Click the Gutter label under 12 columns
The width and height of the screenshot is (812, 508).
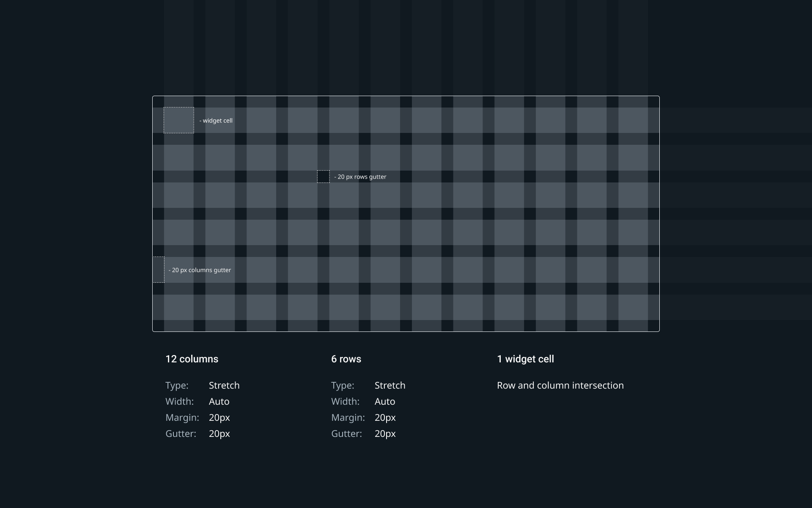tap(181, 433)
